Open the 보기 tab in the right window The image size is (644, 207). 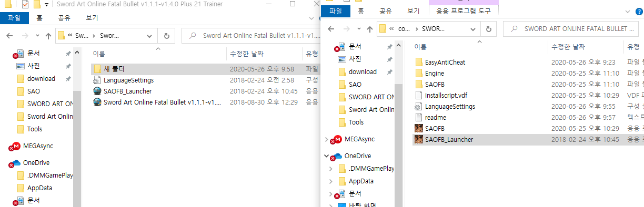[413, 11]
